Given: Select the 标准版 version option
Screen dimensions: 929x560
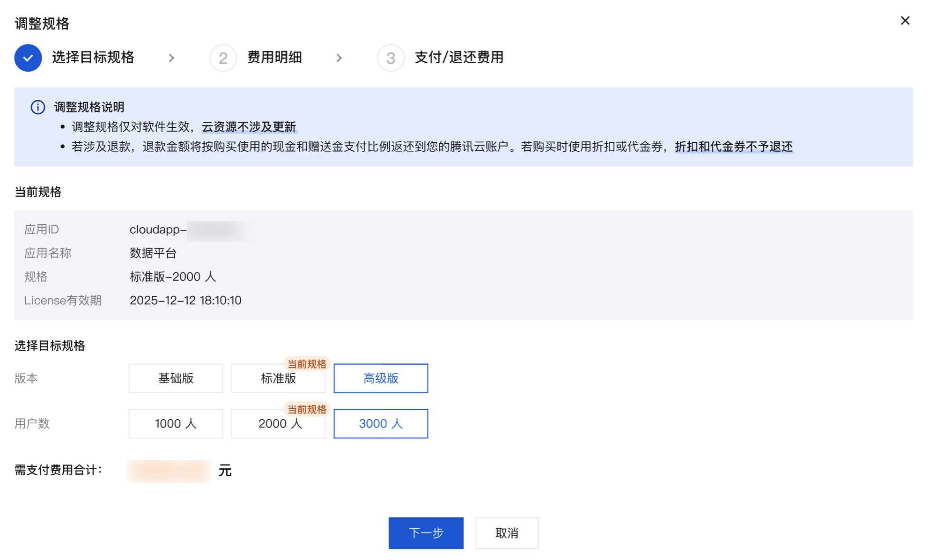Looking at the screenshot, I should [278, 378].
